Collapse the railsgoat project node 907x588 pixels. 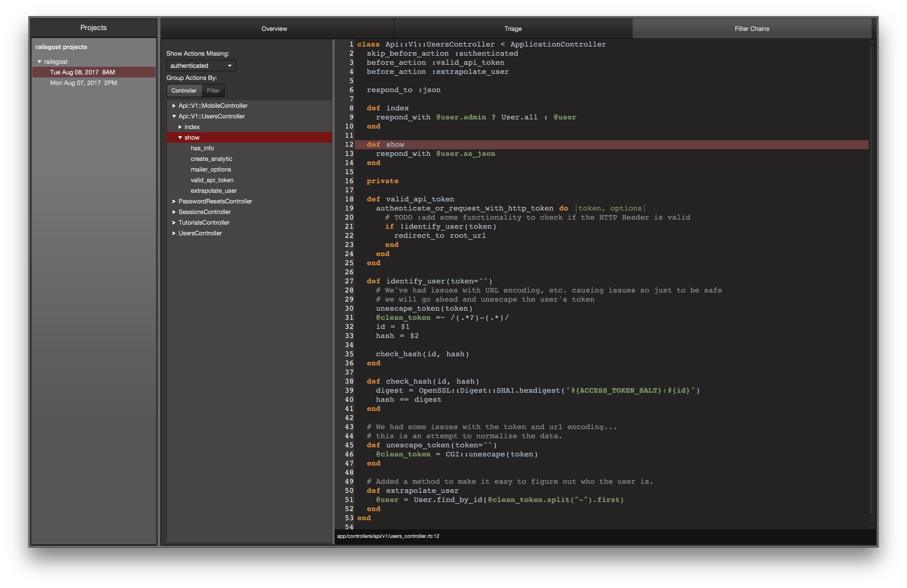39,61
